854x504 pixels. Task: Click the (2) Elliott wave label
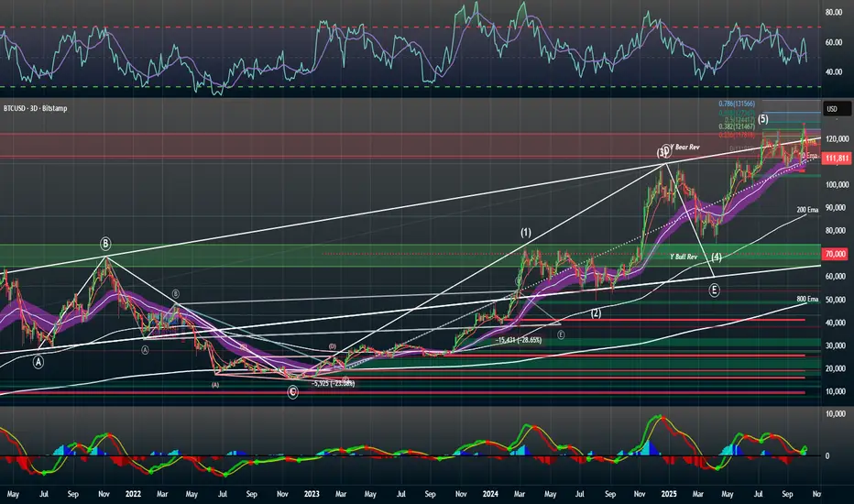[596, 313]
